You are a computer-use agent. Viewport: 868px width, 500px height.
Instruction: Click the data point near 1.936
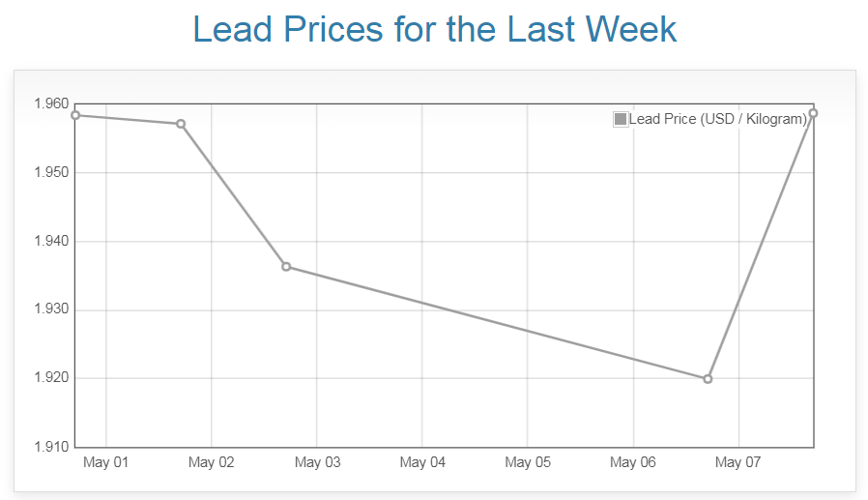[286, 266]
